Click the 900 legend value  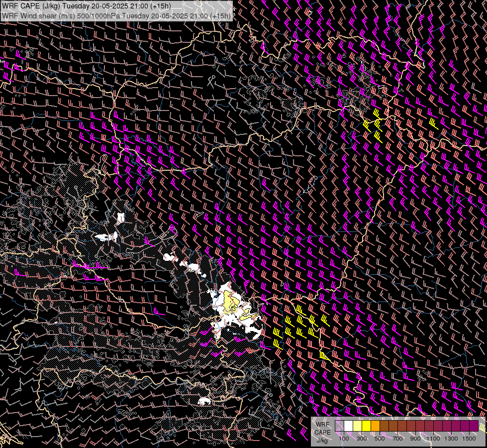415,439
